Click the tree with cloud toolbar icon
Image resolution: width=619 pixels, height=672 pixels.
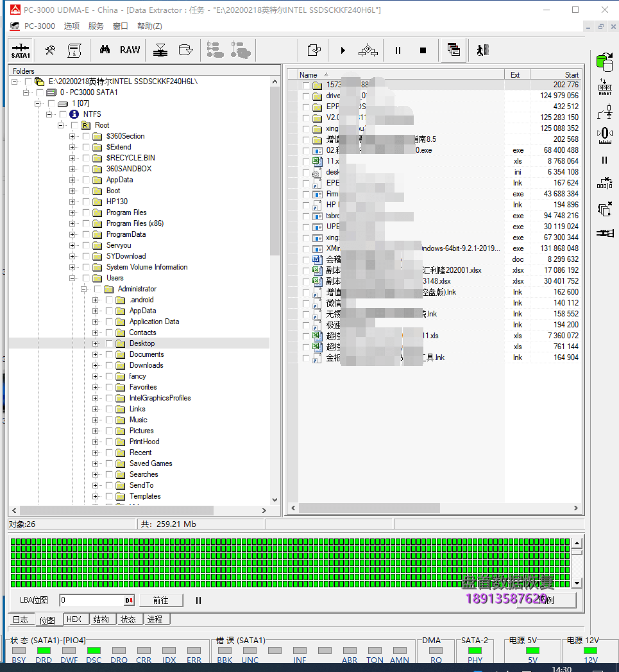pyautogui.click(x=241, y=50)
